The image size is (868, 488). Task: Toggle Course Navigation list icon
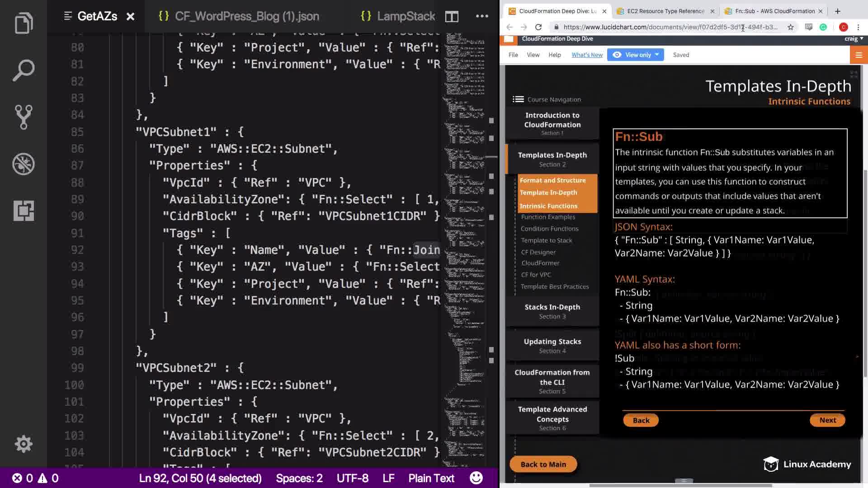tap(518, 99)
